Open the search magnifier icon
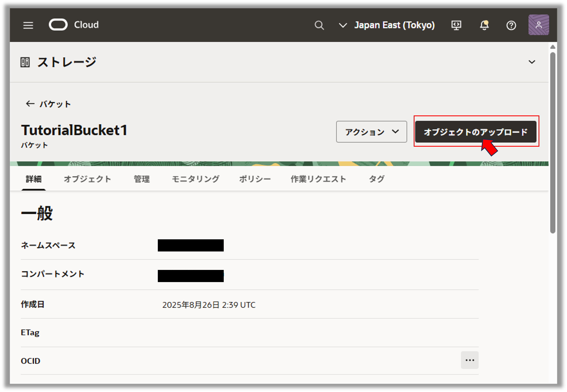The width and height of the screenshot is (567, 392). click(x=319, y=25)
